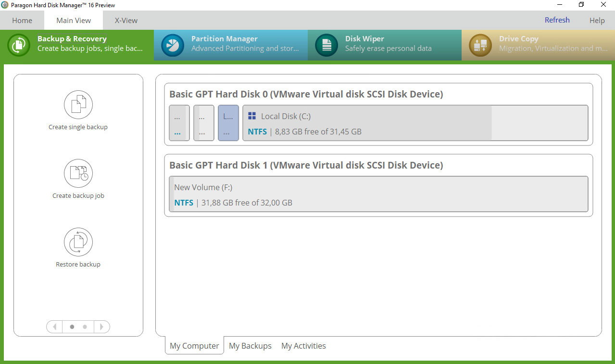
Task: Switch to the Home tab
Action: pyautogui.click(x=22, y=20)
